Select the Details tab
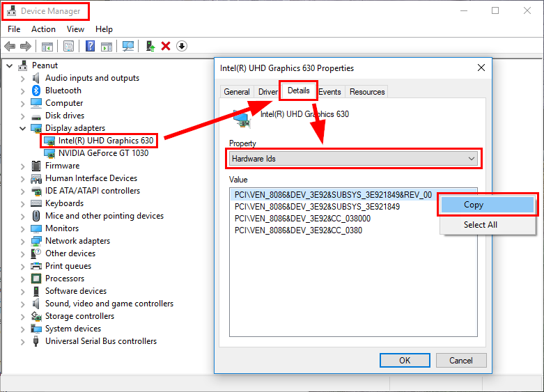This screenshot has width=544, height=392. [x=298, y=91]
